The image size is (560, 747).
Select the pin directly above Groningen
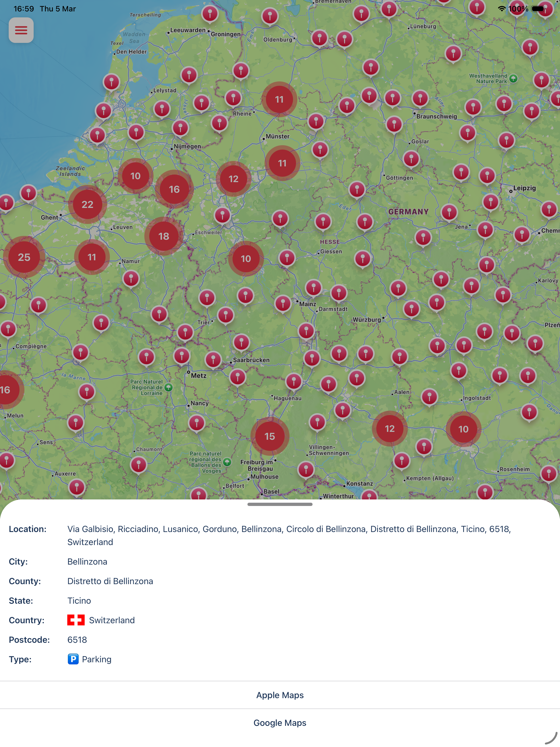tap(210, 14)
